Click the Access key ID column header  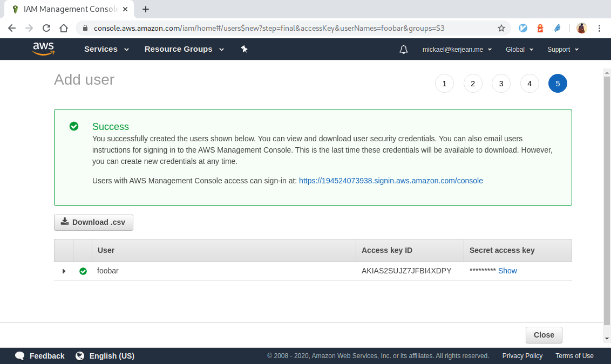click(410, 250)
